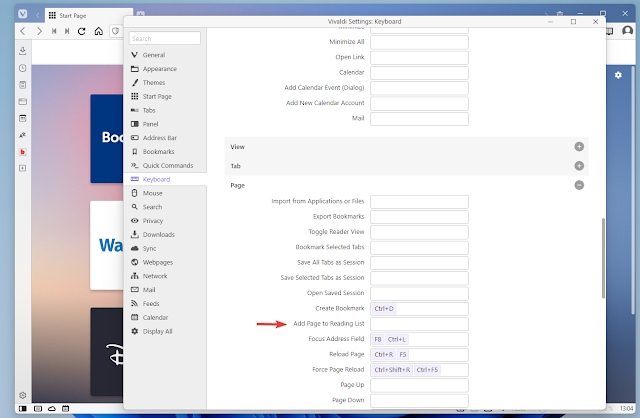
Task: Choose Display All in settings sidebar
Action: coord(165,331)
